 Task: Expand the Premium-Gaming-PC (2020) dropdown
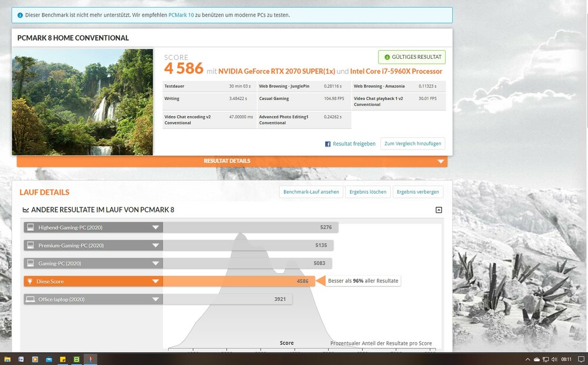(155, 245)
